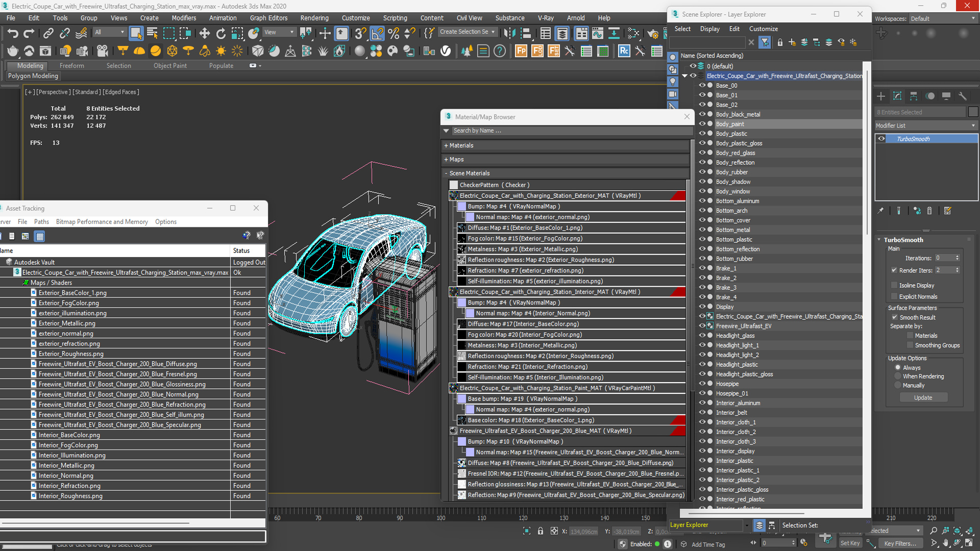Click the Mirror tool icon

click(x=509, y=34)
